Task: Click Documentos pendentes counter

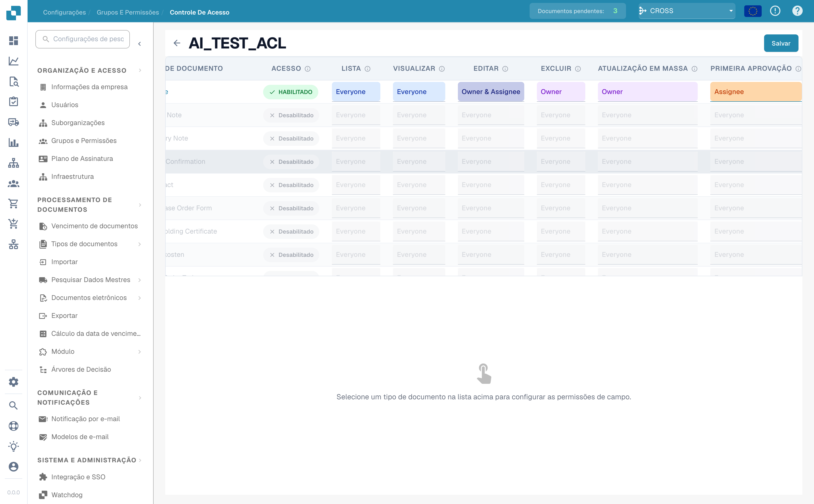Action: click(577, 11)
